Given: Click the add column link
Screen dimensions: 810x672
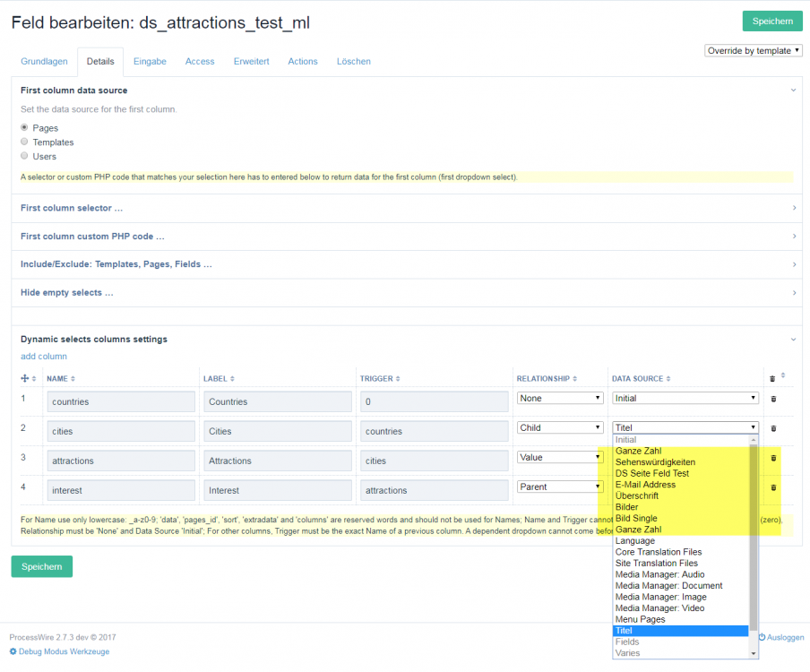Looking at the screenshot, I should tap(43, 356).
